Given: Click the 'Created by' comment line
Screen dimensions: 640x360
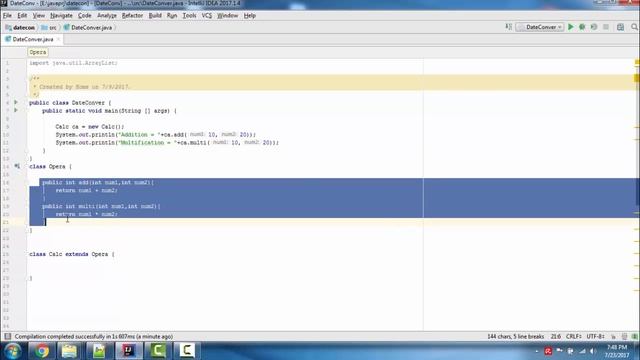Looking at the screenshot, I should 81,87.
